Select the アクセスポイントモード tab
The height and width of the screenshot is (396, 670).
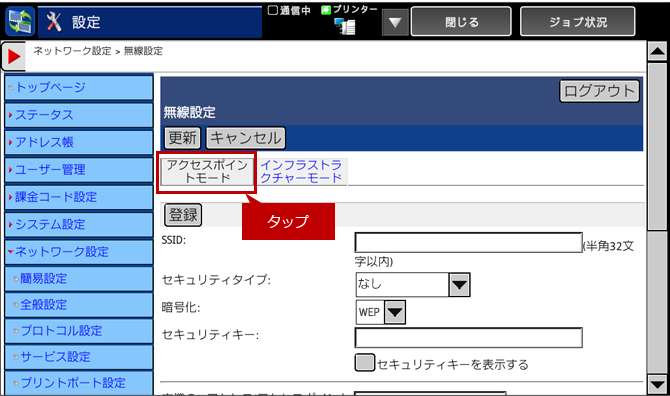click(x=207, y=172)
